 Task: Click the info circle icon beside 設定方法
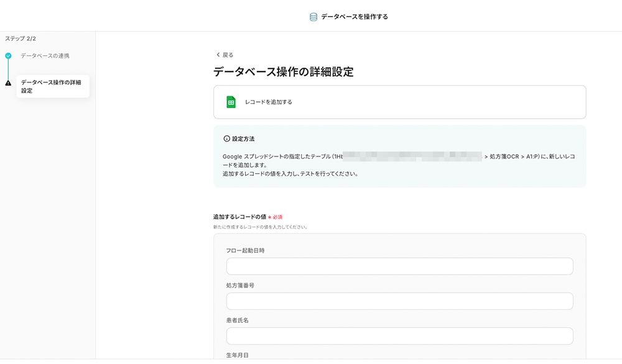tap(226, 139)
